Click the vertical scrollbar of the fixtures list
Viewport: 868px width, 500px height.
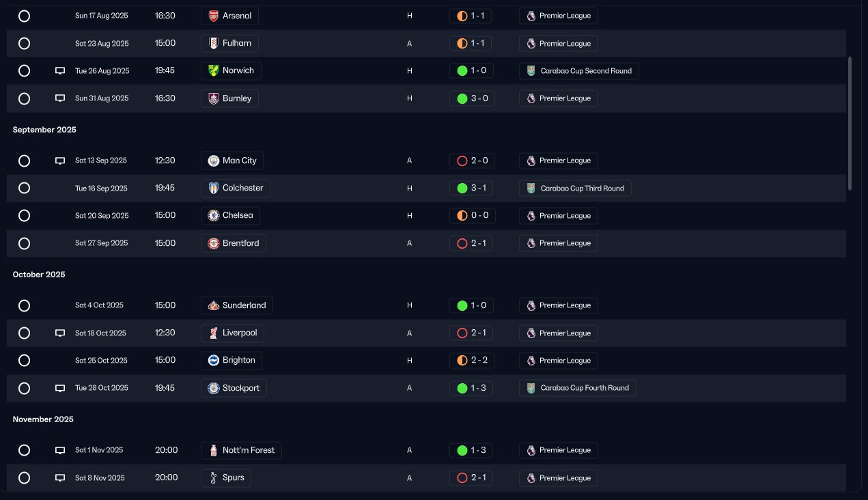[x=850, y=123]
